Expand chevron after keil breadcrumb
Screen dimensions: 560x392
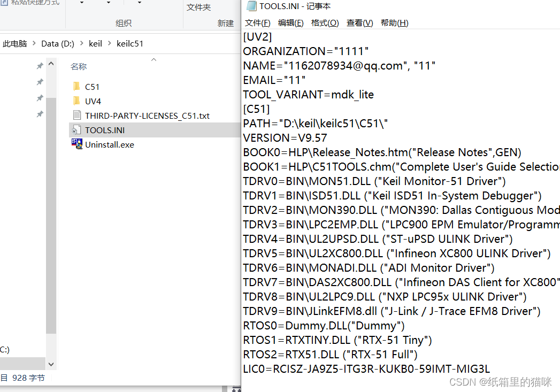click(x=109, y=43)
